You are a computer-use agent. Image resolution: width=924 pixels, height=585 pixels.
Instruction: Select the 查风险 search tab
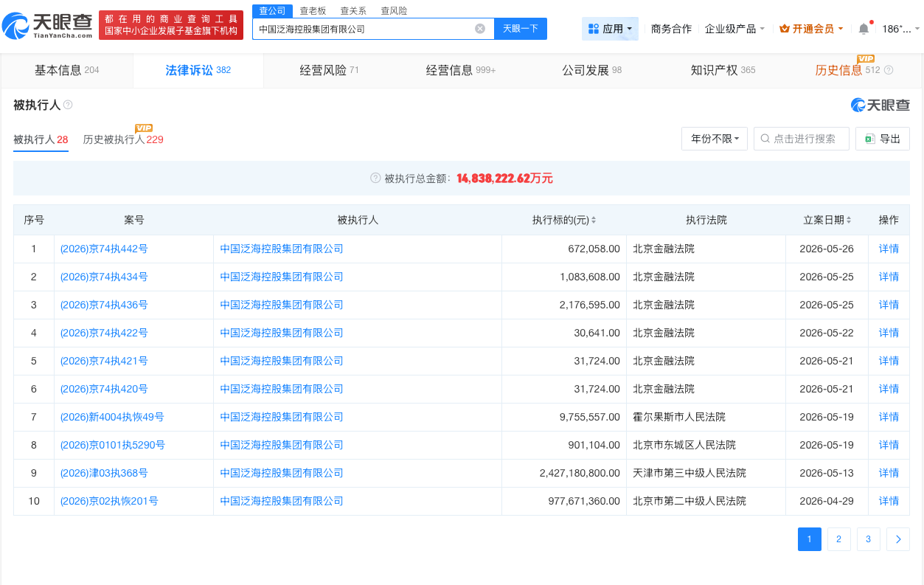[394, 11]
